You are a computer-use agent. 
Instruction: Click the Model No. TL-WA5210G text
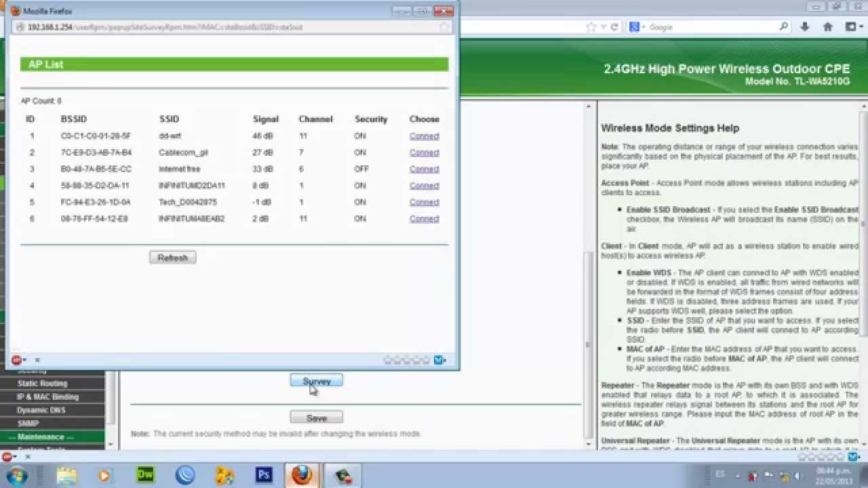(797, 81)
